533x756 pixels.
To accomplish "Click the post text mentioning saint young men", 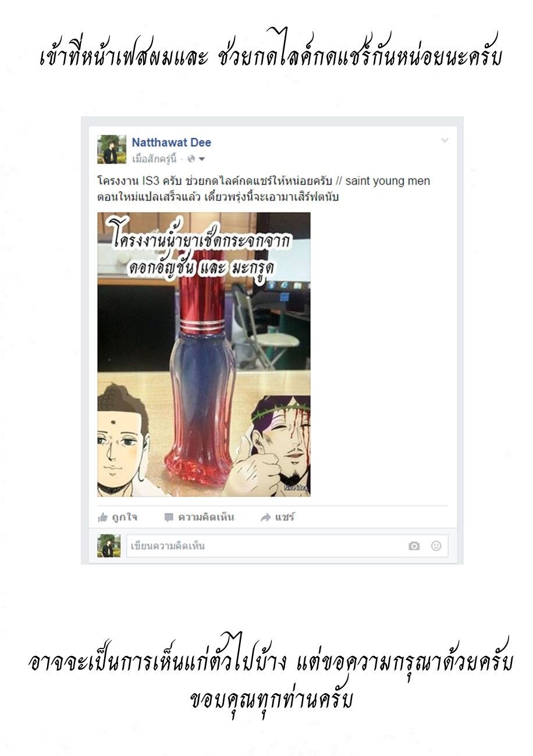I will pyautogui.click(x=264, y=189).
